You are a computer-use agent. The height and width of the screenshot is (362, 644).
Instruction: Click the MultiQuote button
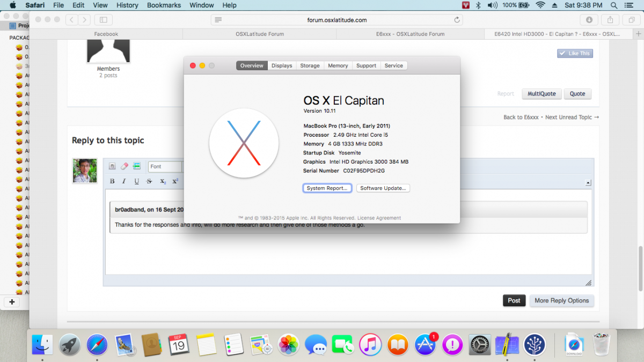coord(541,94)
